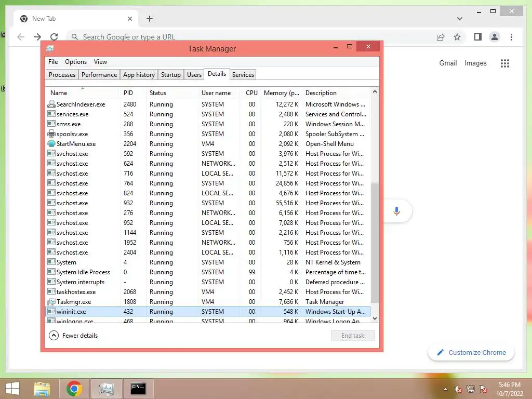Viewport: 532px width, 399px height.
Task: Open File Explorer from the taskbar
Action: click(42, 389)
